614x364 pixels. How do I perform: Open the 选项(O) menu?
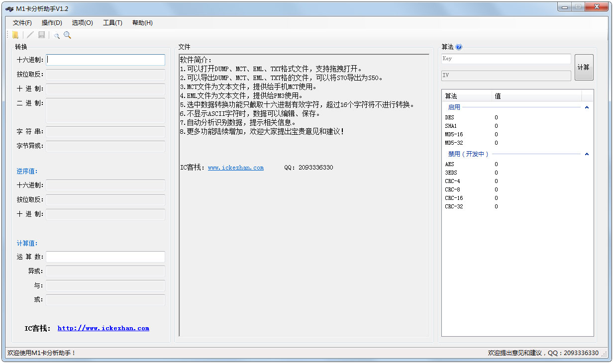click(82, 23)
